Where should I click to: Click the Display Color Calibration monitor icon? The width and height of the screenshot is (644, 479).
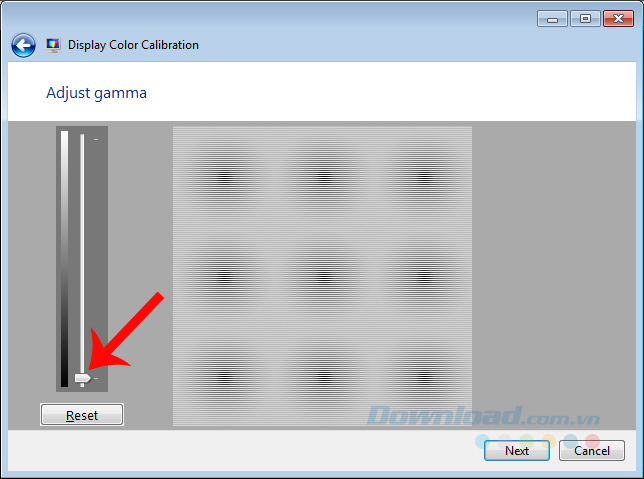tap(53, 45)
